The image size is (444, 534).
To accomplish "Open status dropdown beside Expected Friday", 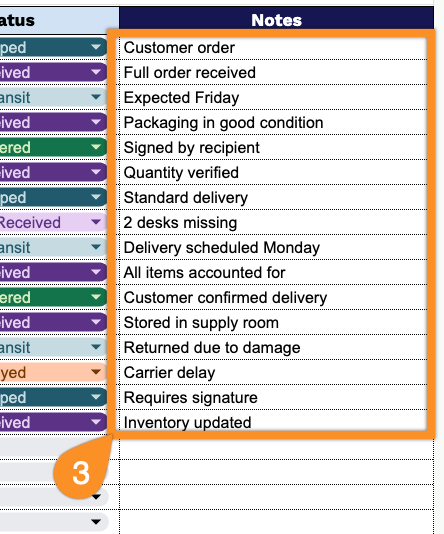I will [x=96, y=97].
